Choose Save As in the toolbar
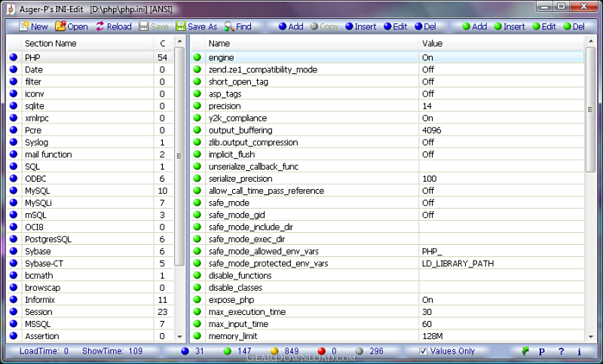This screenshot has width=603, height=364. click(197, 26)
